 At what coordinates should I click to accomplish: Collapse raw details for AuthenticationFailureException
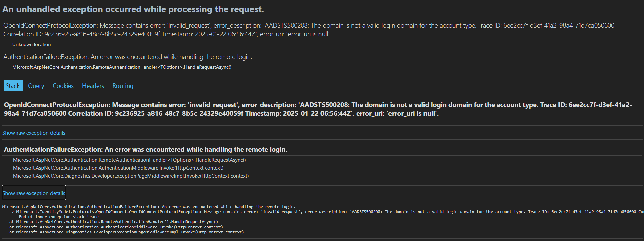click(x=33, y=193)
